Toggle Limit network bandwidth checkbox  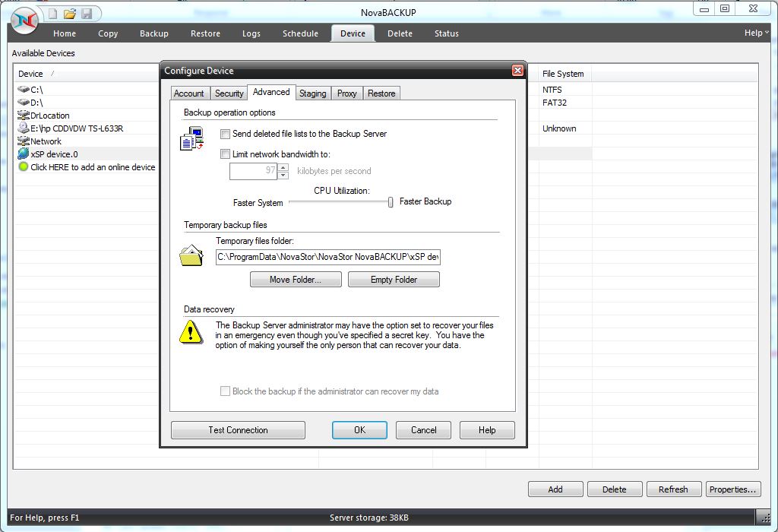pyautogui.click(x=225, y=154)
